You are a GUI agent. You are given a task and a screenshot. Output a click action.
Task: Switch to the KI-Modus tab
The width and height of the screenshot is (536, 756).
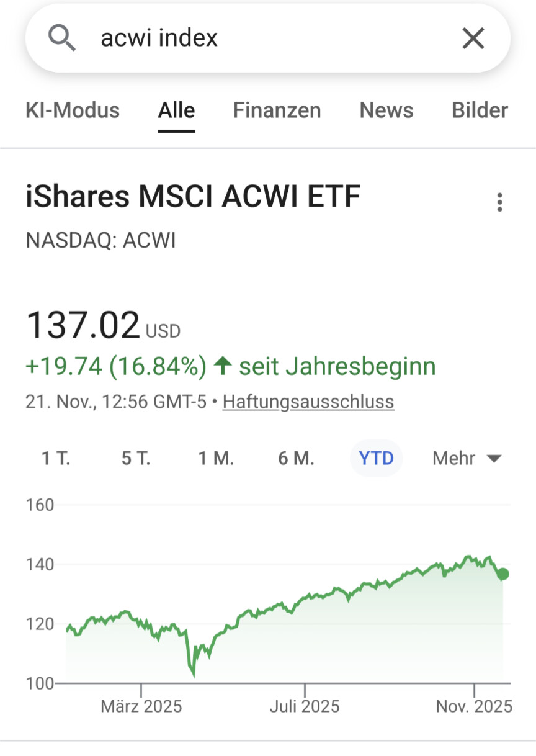pyautogui.click(x=73, y=110)
